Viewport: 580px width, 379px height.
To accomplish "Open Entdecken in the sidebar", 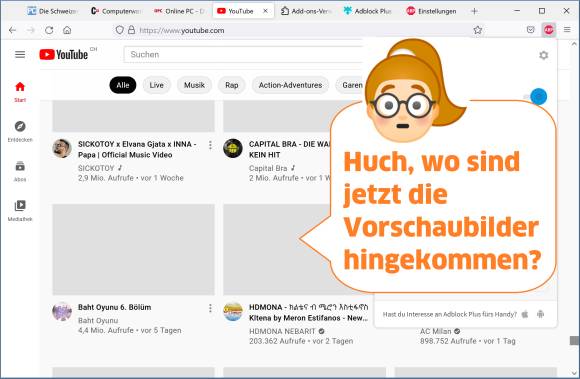I will pos(20,131).
